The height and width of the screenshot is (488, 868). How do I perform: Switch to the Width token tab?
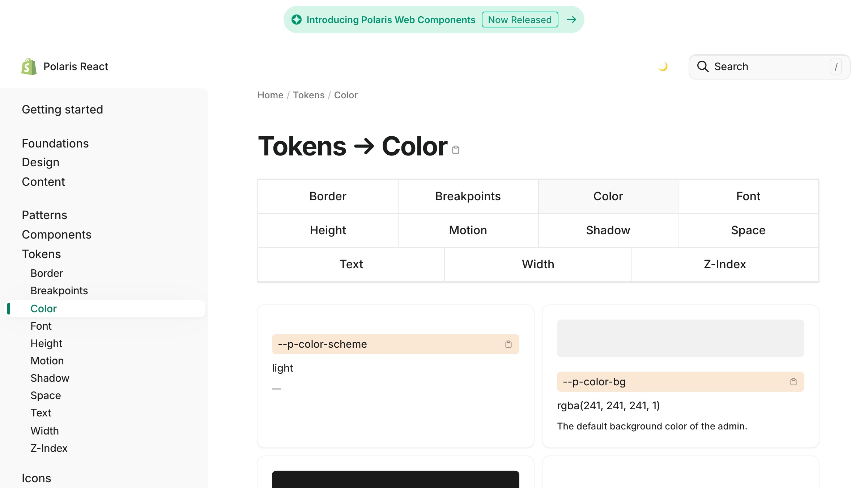[x=538, y=264]
